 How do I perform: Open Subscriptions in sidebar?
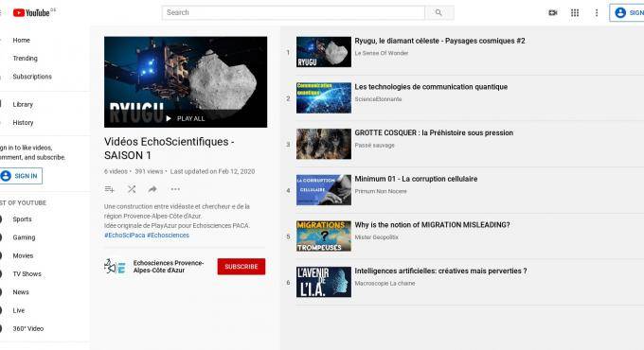tap(32, 77)
